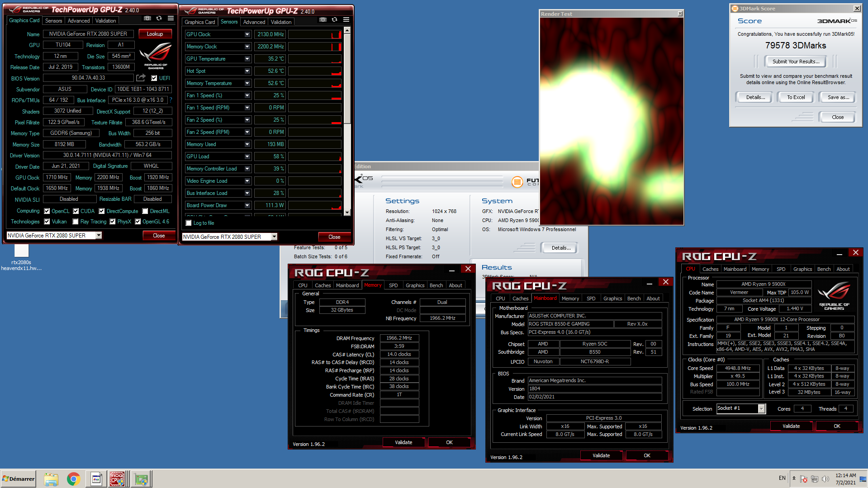Click sensor list scroll down arrow

[x=347, y=213]
